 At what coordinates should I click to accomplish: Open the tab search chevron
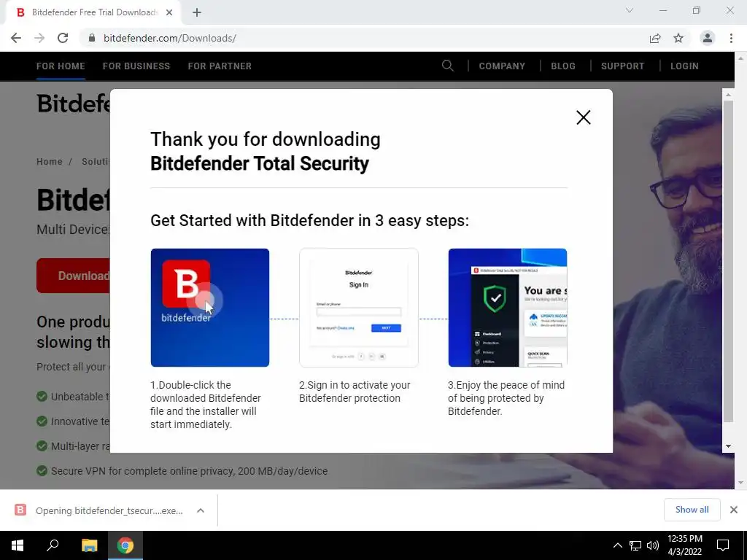coord(630,10)
